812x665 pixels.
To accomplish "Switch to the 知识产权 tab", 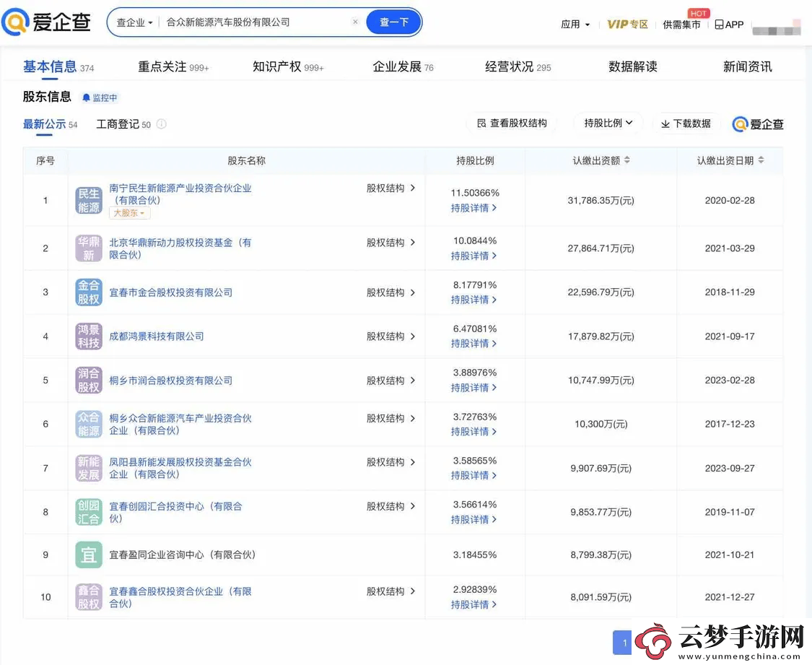I will click(288, 67).
